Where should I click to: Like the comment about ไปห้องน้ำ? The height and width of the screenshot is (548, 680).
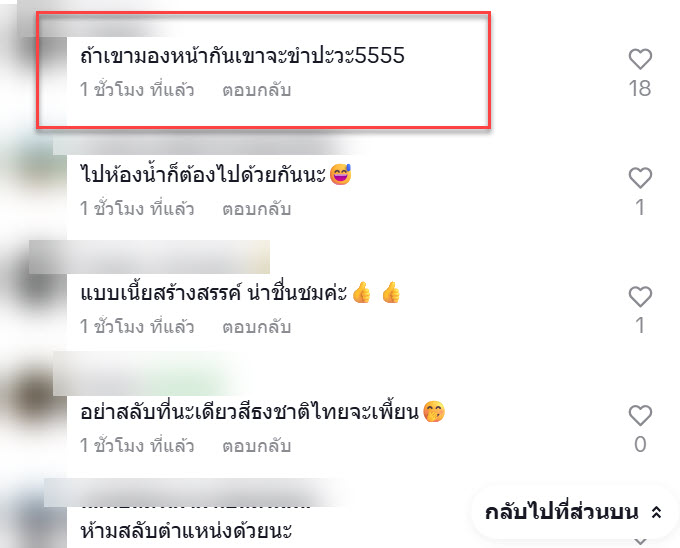click(640, 178)
